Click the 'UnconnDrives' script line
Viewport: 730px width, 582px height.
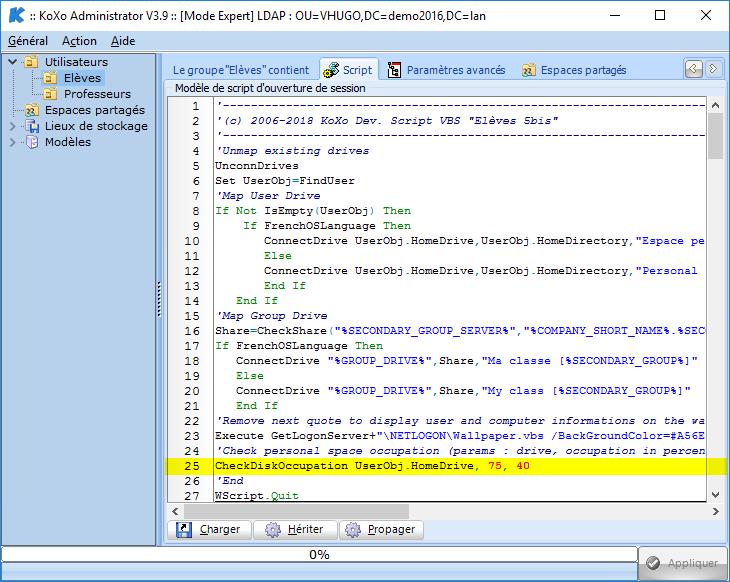(257, 166)
